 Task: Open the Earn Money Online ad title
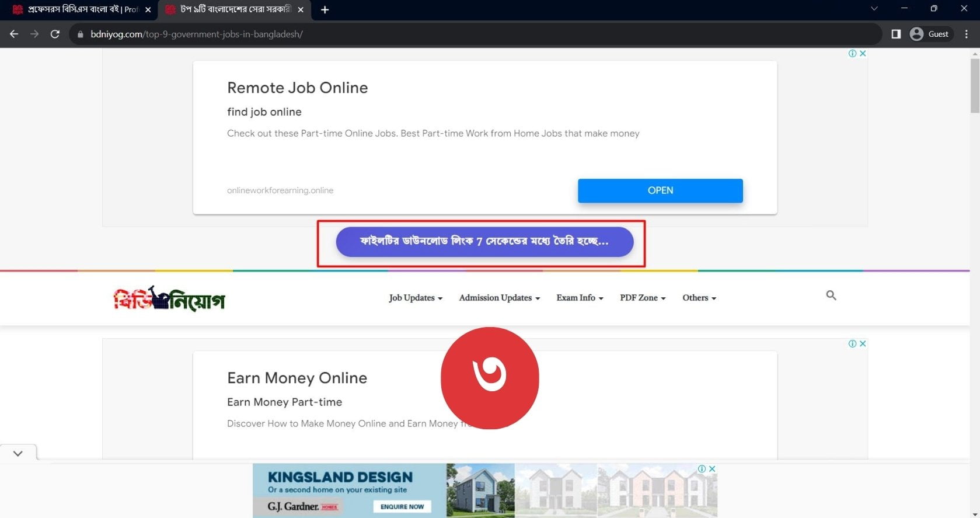(297, 378)
